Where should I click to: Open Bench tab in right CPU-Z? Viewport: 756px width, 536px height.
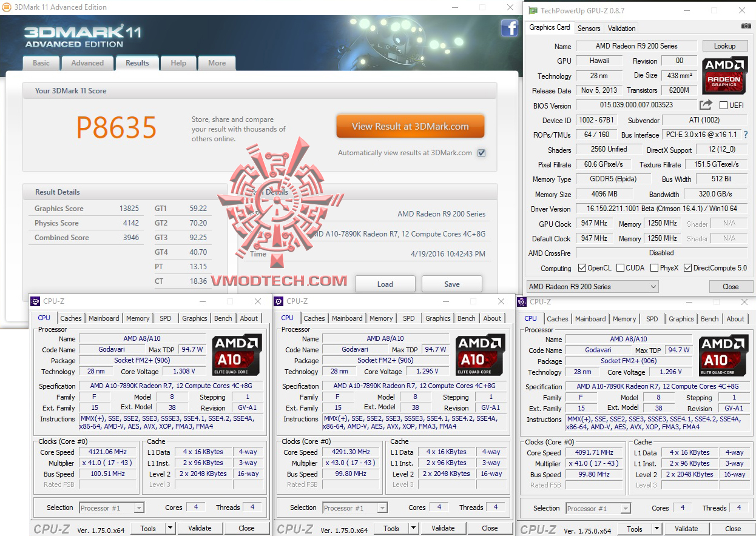[x=710, y=319]
